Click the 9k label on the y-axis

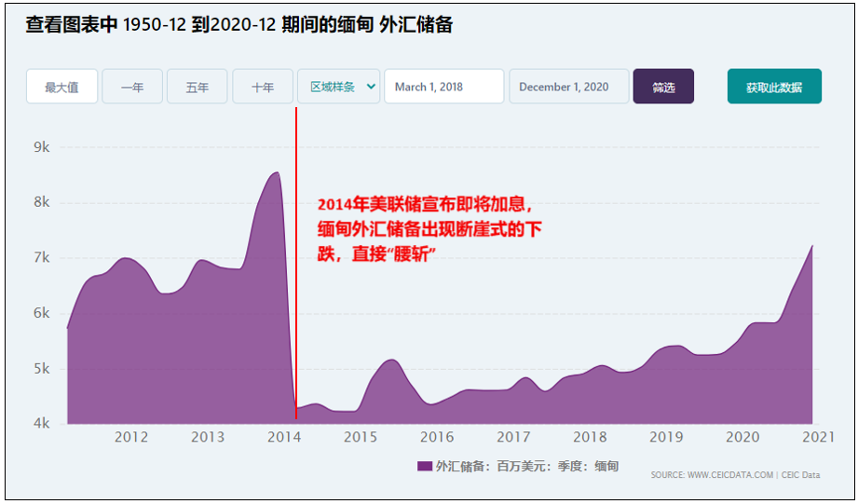click(x=41, y=147)
